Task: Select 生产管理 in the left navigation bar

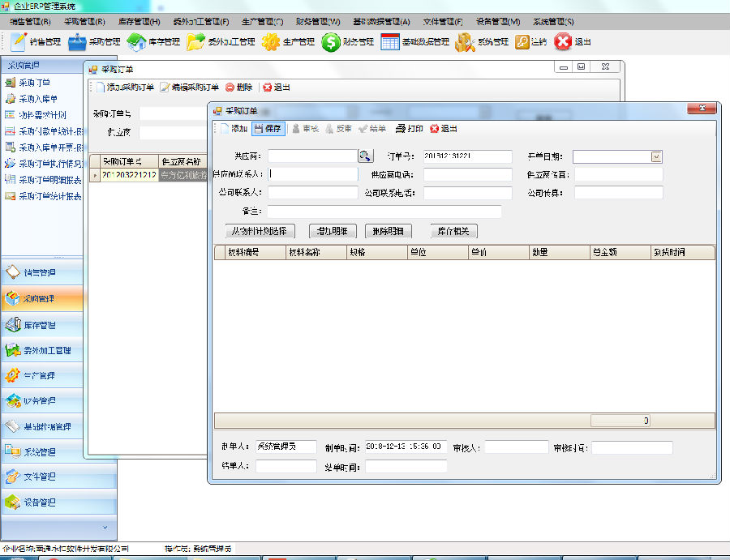Action: (x=42, y=375)
